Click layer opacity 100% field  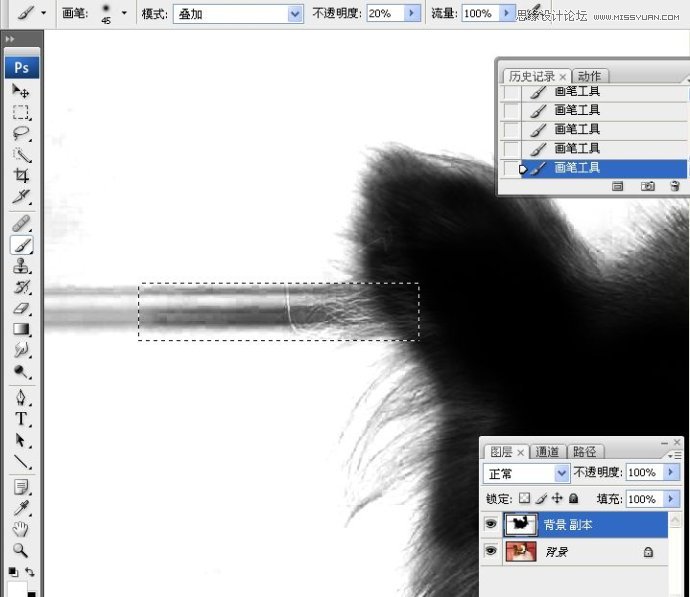(644, 472)
